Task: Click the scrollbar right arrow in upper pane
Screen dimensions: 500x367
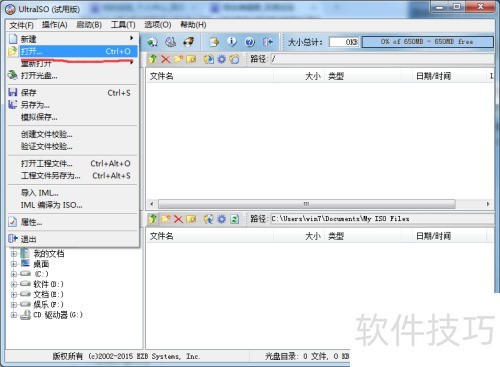Action: click(x=488, y=204)
